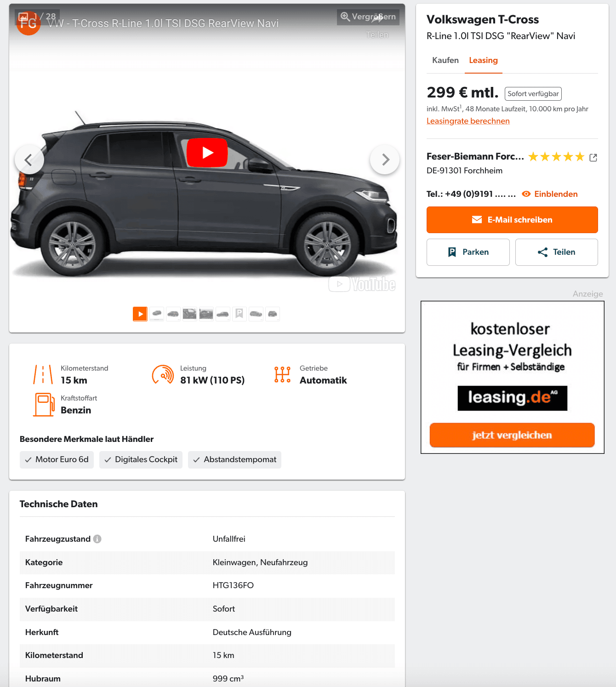Park this vehicle with the Parken button
Viewport: 616px width, 687px height.
click(468, 252)
